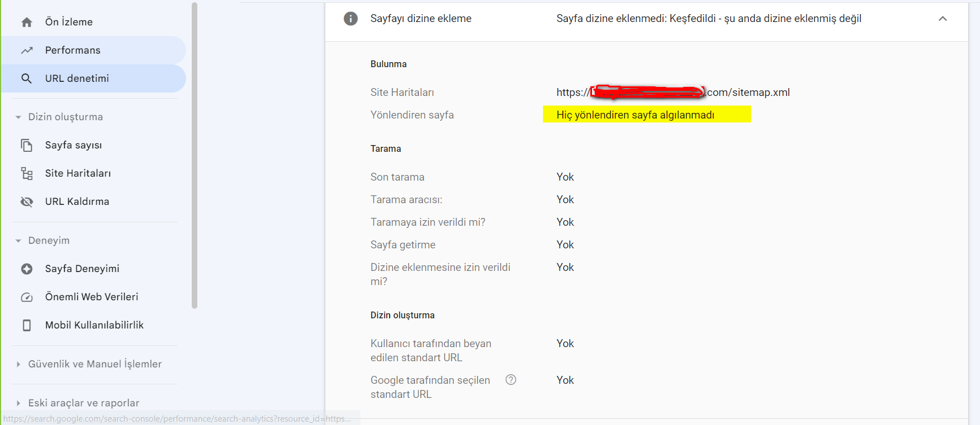Collapse the Sayfayı dizine ekleme panel chevron
The width and height of the screenshot is (980, 425).
tap(943, 19)
